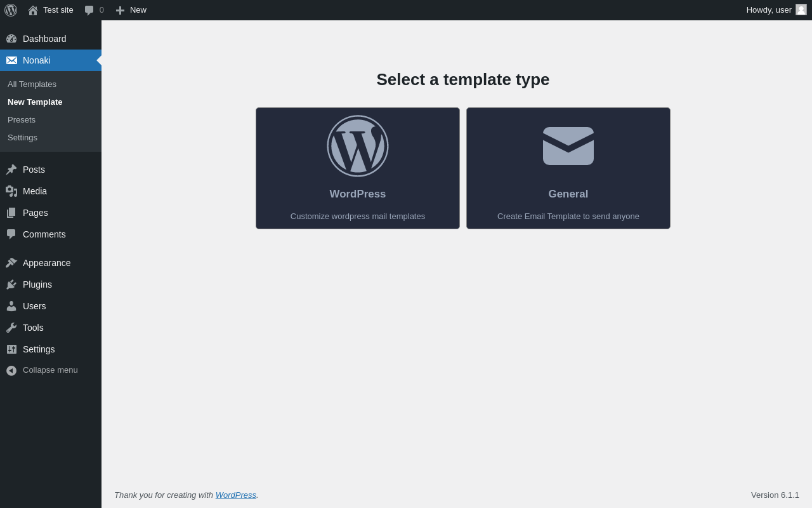Image resolution: width=812 pixels, height=508 pixels.
Task: Click the Appearance paintbrush icon
Action: [x=11, y=263]
